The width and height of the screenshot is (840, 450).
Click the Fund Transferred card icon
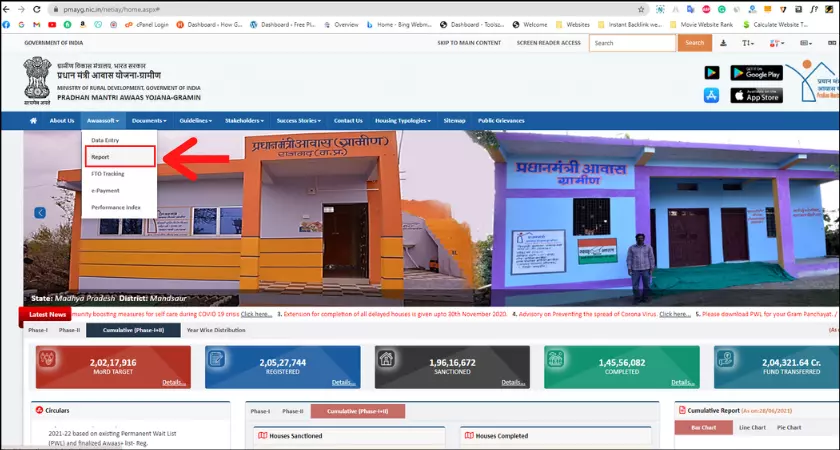(x=725, y=358)
